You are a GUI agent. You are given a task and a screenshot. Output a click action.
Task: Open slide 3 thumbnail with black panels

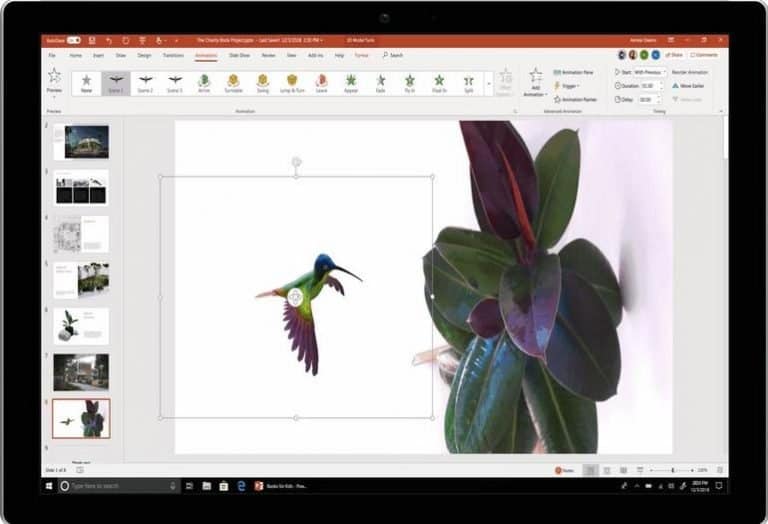pyautogui.click(x=81, y=188)
